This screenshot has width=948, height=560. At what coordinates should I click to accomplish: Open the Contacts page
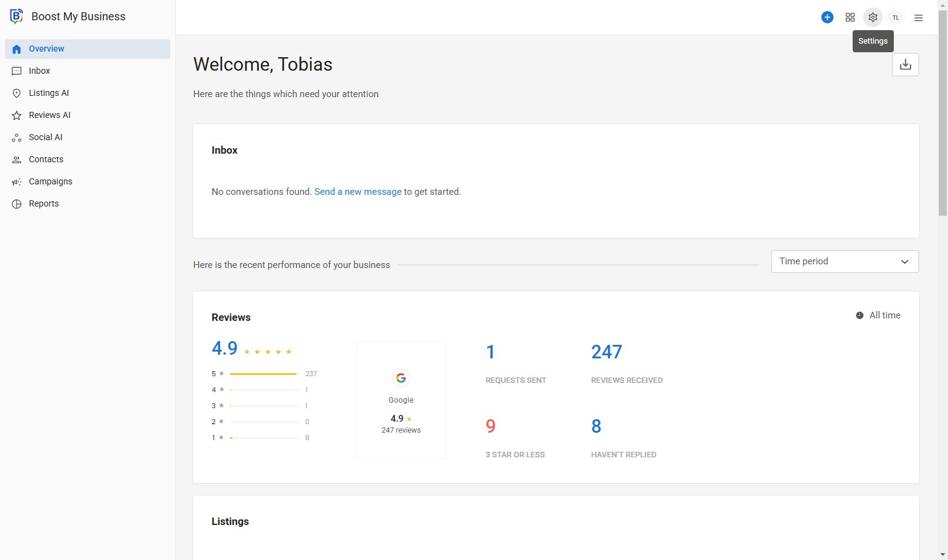[46, 159]
